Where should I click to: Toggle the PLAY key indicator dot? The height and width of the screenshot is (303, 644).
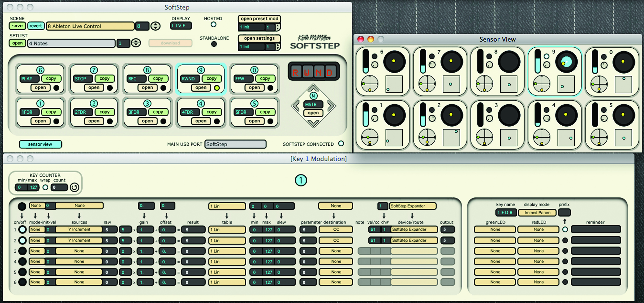tap(56, 88)
